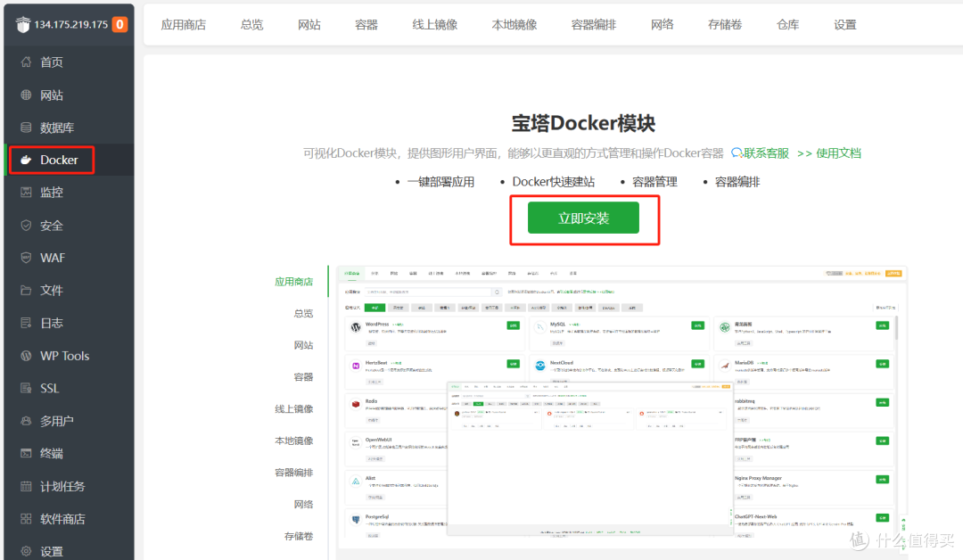Switch to the 本地镜像 top tab
This screenshot has height=560, width=963.
(x=514, y=25)
